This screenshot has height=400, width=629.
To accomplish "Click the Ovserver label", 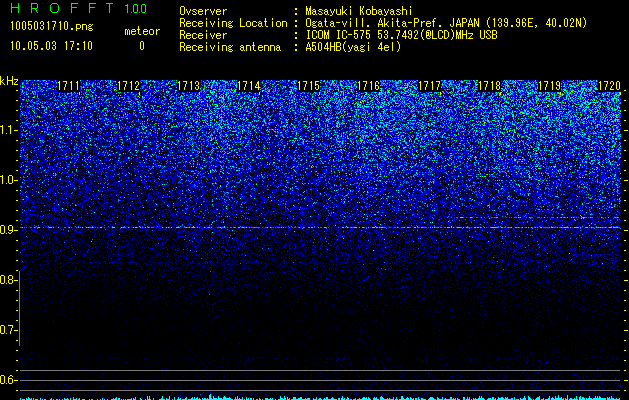I will [203, 11].
